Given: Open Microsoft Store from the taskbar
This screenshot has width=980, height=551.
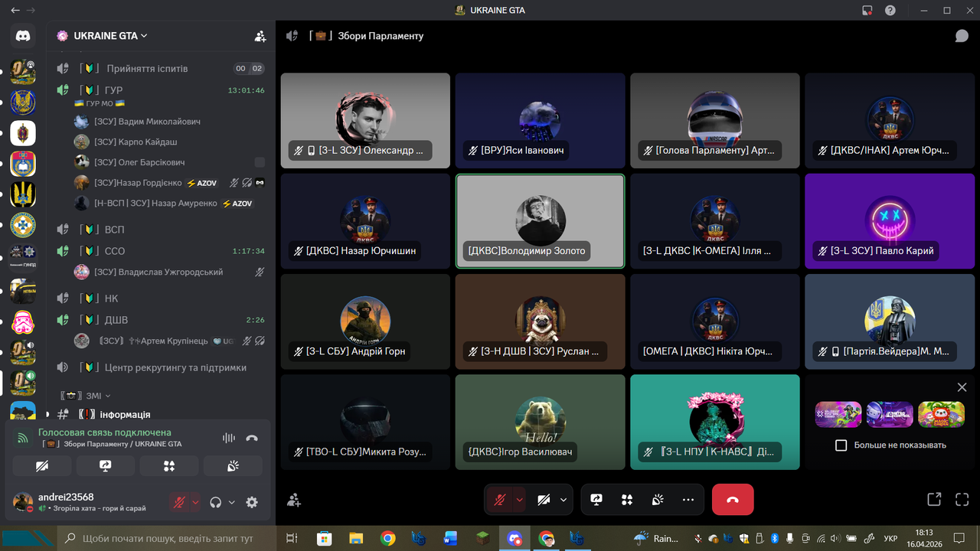Looking at the screenshot, I should (325, 538).
